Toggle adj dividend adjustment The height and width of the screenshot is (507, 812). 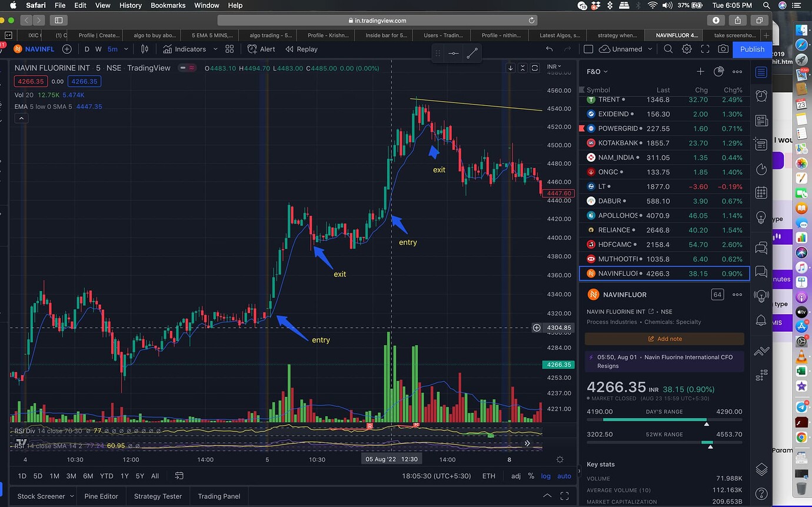pos(516,476)
